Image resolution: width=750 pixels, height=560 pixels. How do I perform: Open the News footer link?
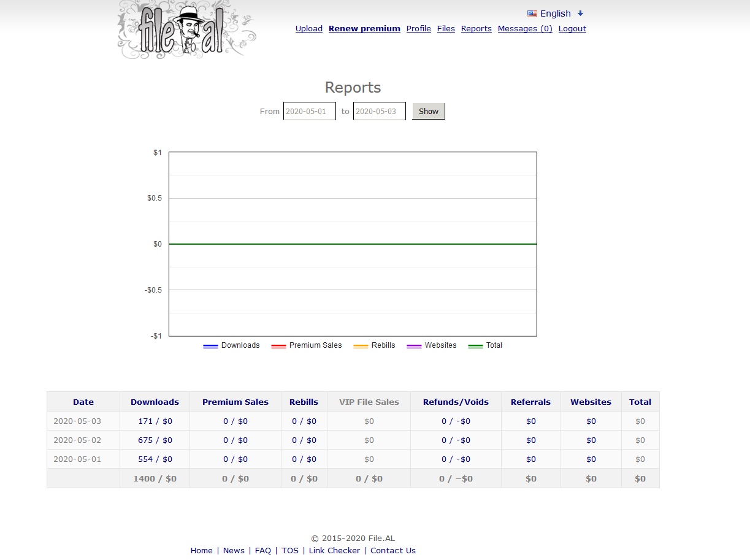[234, 550]
